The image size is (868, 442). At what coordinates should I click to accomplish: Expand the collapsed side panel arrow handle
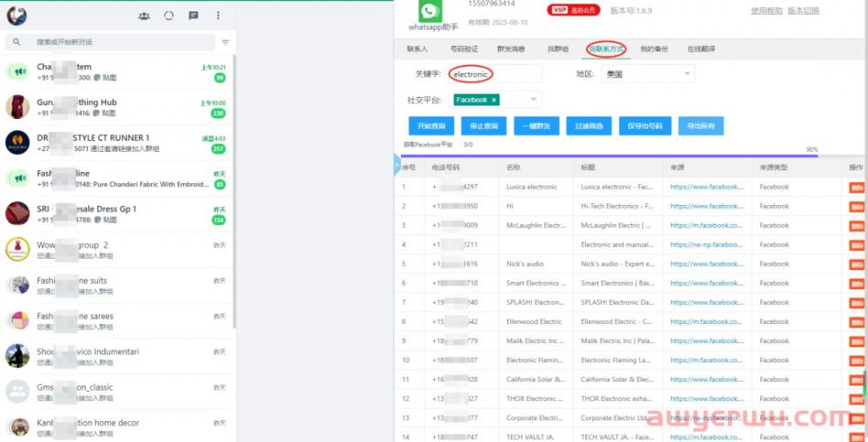coord(397,165)
